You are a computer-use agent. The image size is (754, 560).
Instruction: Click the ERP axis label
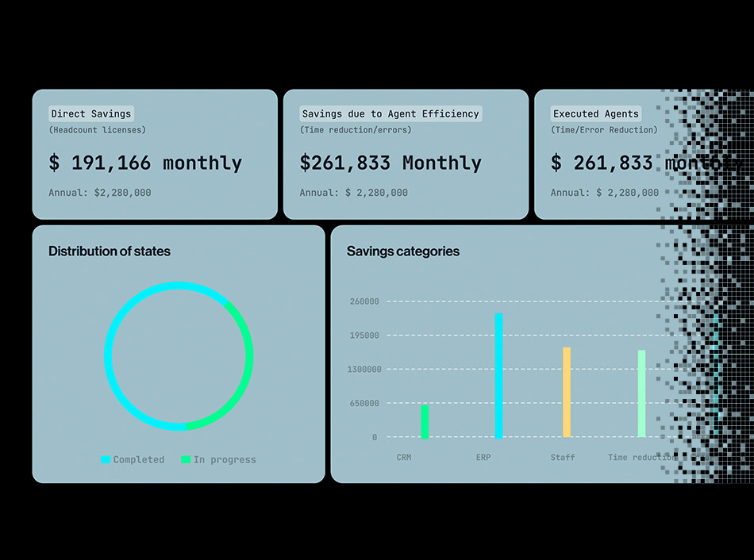click(483, 457)
